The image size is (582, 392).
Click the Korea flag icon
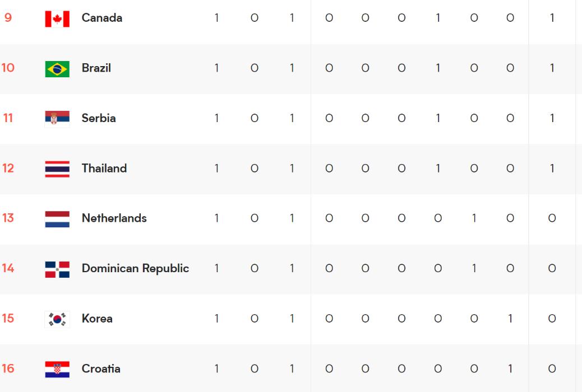point(57,319)
